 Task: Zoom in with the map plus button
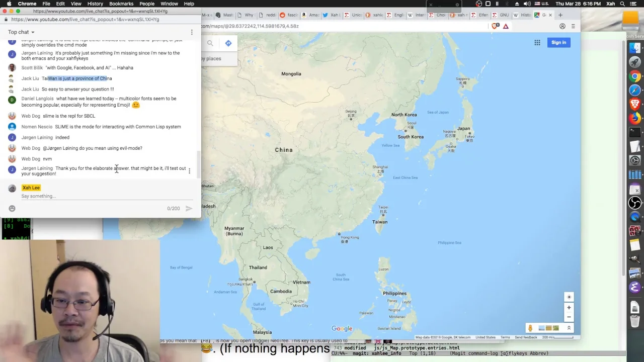(569, 308)
